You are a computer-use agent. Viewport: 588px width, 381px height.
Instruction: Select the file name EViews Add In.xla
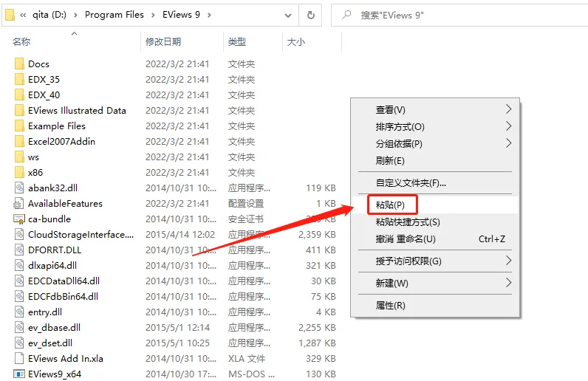tap(66, 359)
